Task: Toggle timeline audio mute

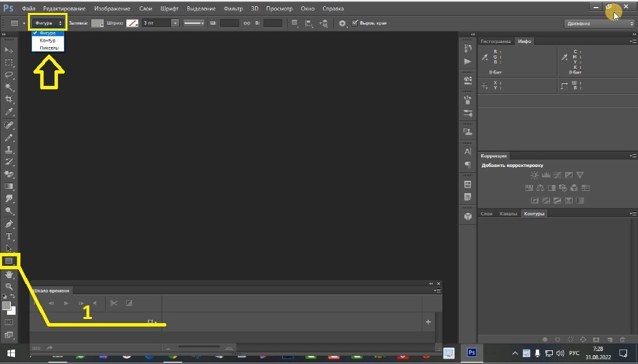Action: pyautogui.click(x=95, y=303)
